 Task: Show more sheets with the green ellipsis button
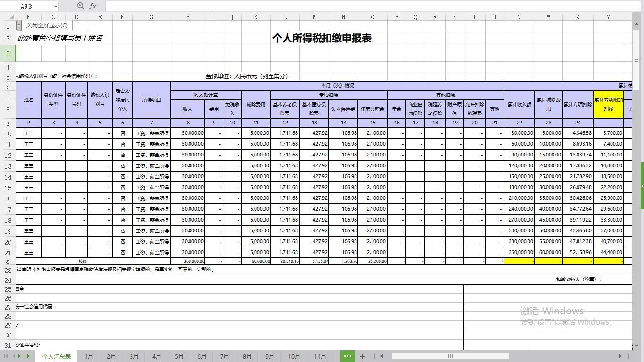point(347,356)
